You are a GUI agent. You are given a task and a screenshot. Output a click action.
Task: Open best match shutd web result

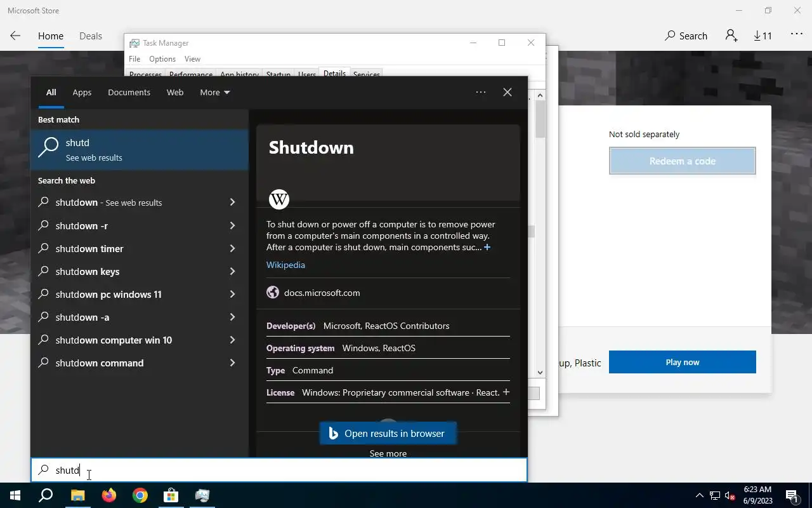point(140,150)
